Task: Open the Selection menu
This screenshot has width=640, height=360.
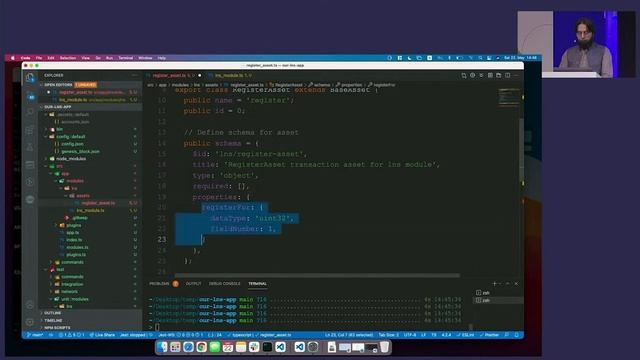Action: point(68,58)
